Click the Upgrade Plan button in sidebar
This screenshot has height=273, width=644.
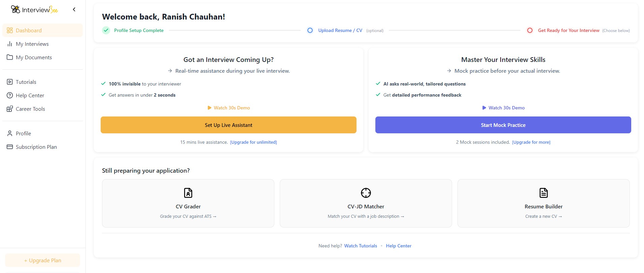(x=43, y=260)
